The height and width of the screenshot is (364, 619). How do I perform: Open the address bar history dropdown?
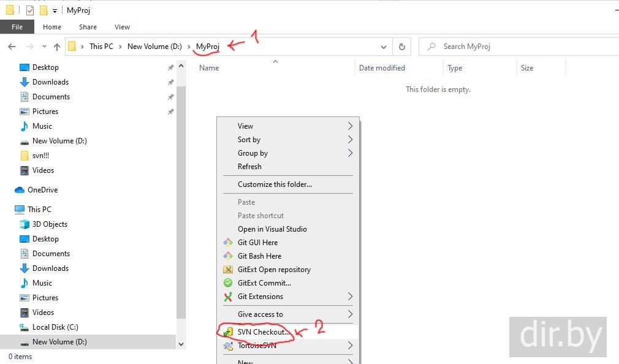pos(384,47)
